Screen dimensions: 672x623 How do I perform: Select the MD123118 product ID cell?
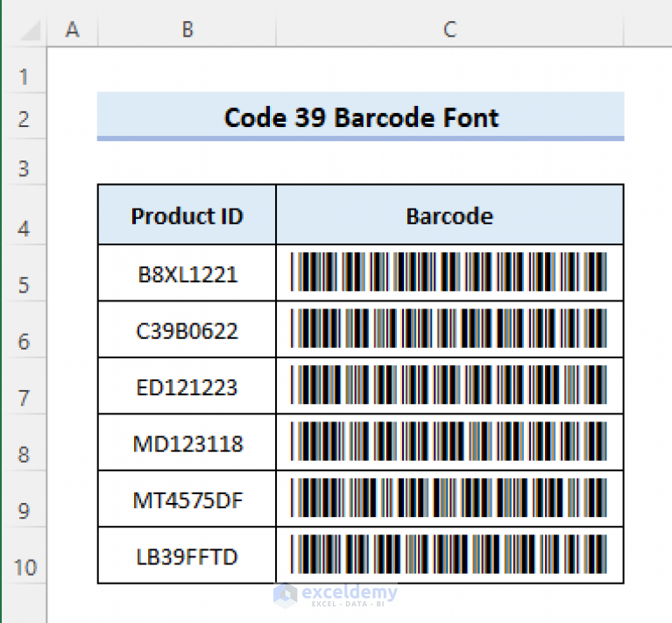187,443
